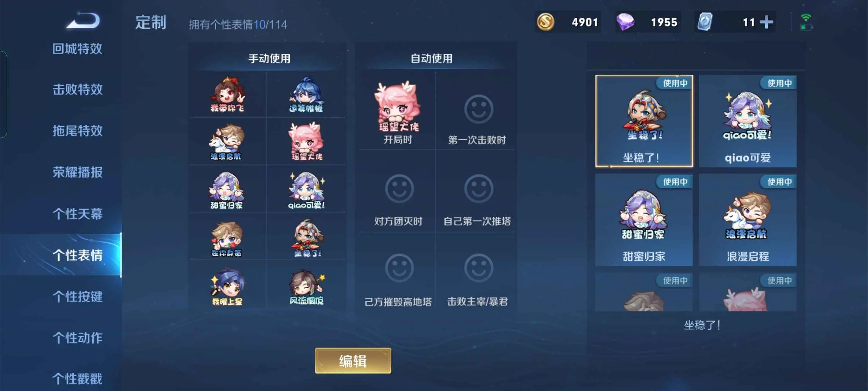Switch to 回城特效 menu item
The image size is (868, 391).
(x=77, y=49)
